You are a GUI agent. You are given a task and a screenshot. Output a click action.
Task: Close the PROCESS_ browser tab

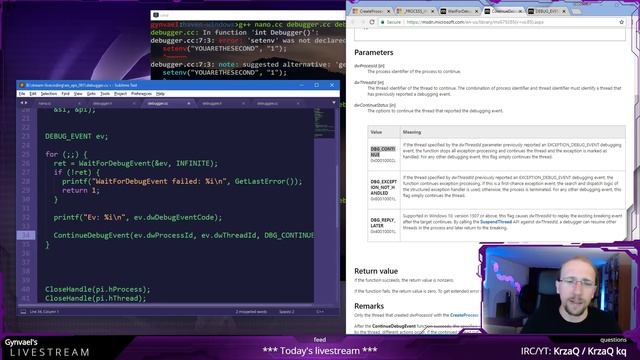(432, 11)
